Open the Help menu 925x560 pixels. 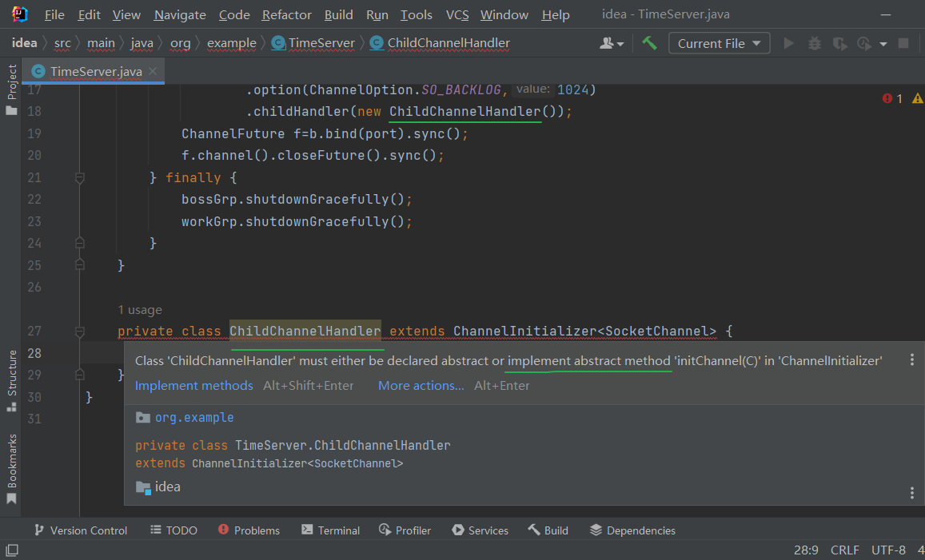point(556,14)
